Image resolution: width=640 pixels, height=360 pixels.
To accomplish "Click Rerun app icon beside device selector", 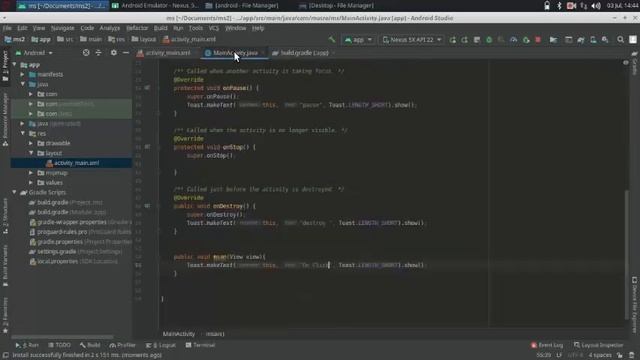I will tap(453, 40).
